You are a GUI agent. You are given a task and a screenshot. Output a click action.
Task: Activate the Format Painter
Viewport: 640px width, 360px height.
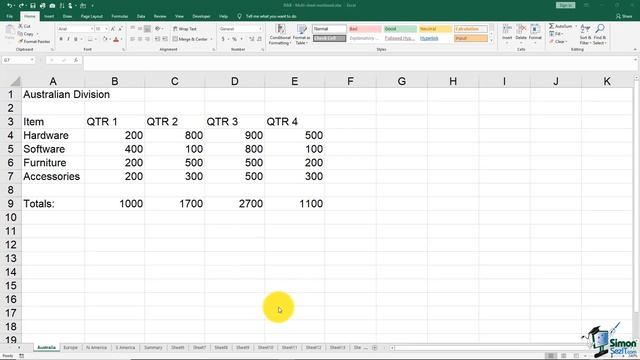[34, 41]
